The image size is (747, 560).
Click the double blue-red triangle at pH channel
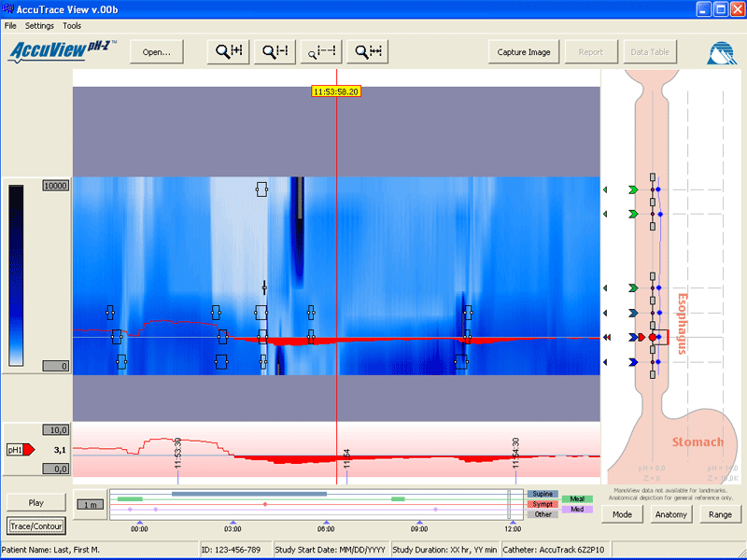(607, 337)
